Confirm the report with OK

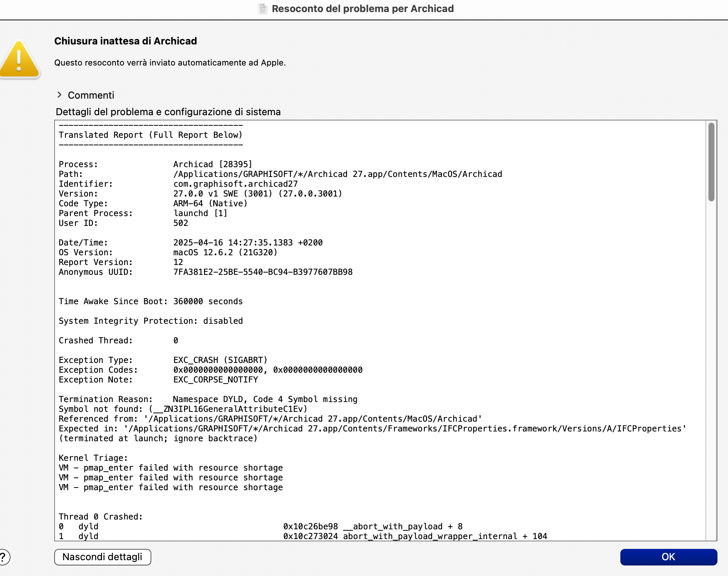point(669,557)
